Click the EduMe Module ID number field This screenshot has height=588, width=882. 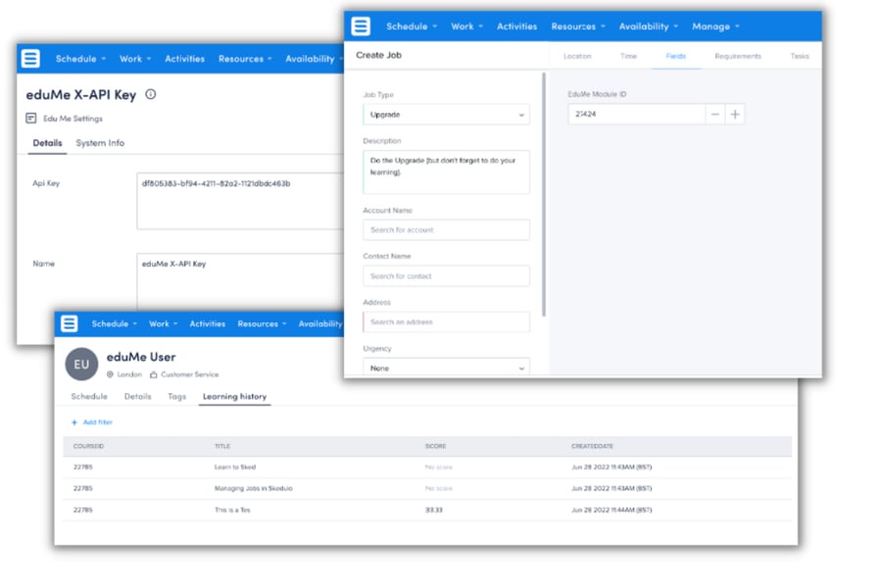[636, 115]
